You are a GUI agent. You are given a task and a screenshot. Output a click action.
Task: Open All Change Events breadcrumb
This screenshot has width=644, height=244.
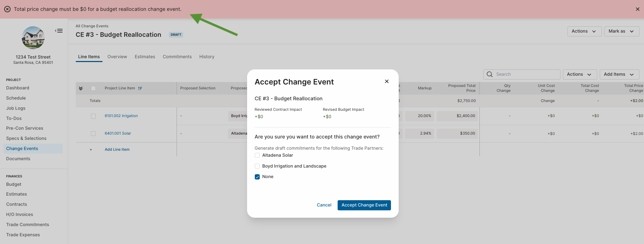92,26
